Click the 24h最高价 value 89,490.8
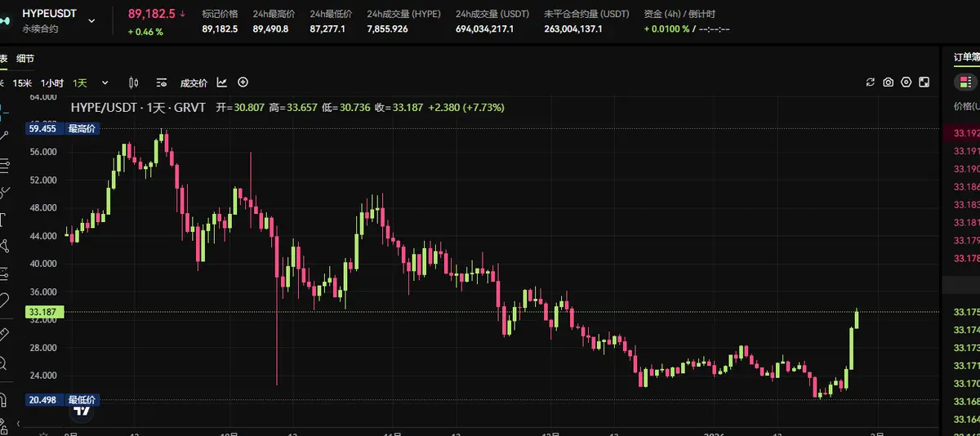 click(x=270, y=29)
